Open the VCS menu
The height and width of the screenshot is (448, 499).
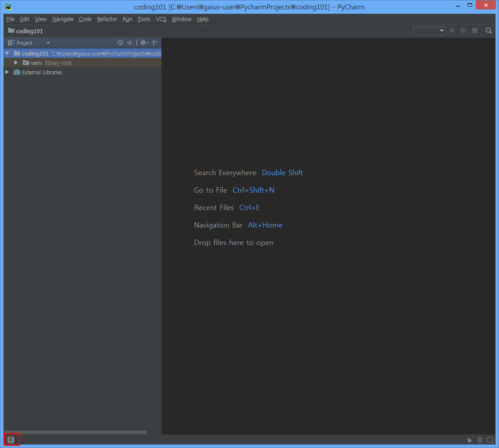(161, 19)
